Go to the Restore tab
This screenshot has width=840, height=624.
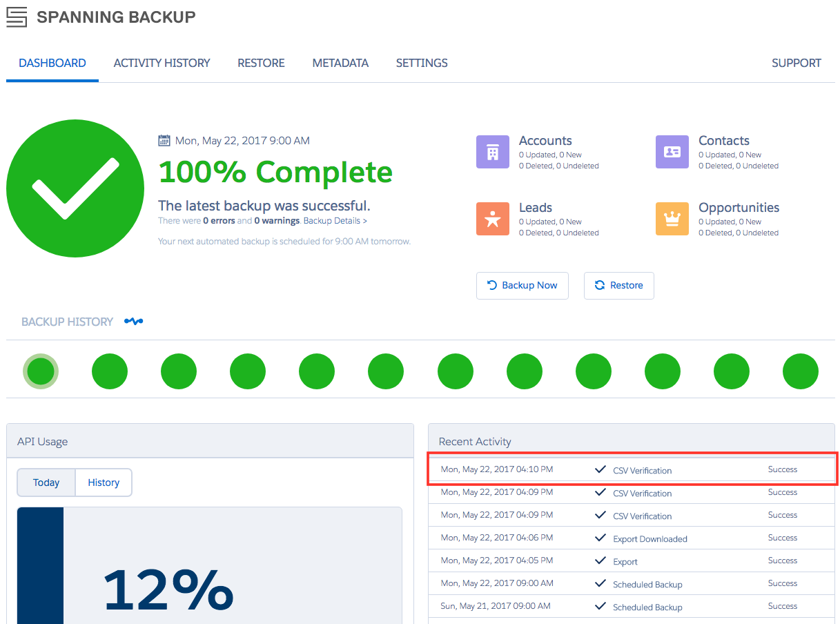coord(261,63)
